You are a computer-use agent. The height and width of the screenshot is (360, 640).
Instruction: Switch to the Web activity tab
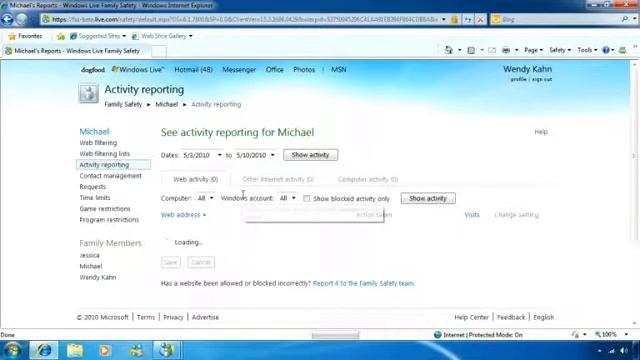coord(196,180)
